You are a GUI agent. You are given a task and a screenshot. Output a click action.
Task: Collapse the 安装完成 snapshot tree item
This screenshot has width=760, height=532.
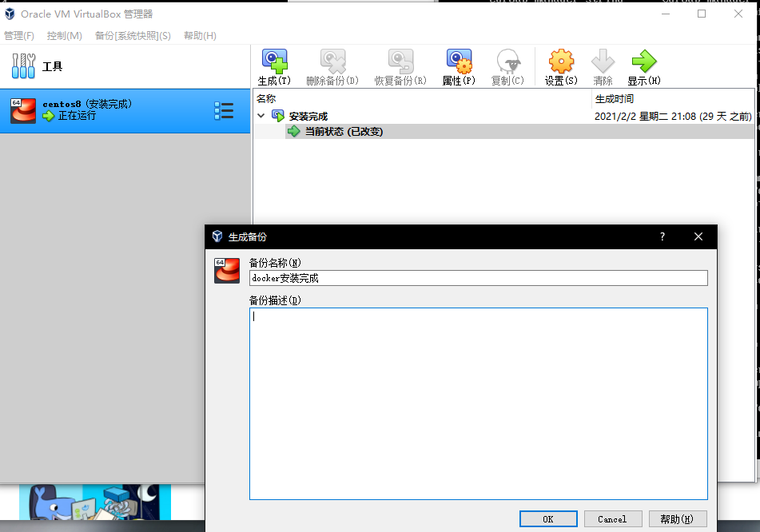click(261, 115)
